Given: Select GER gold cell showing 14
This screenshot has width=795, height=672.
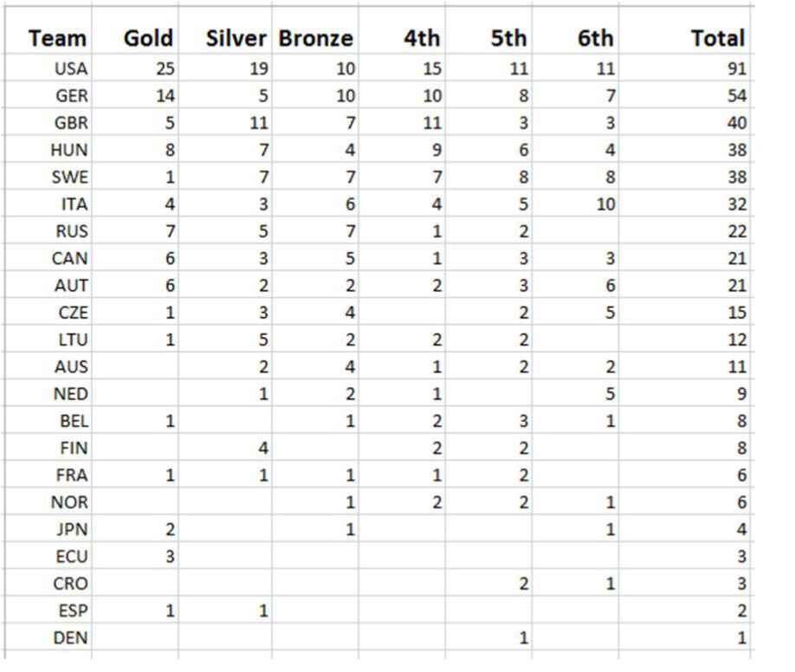Looking at the screenshot, I should pos(135,94).
